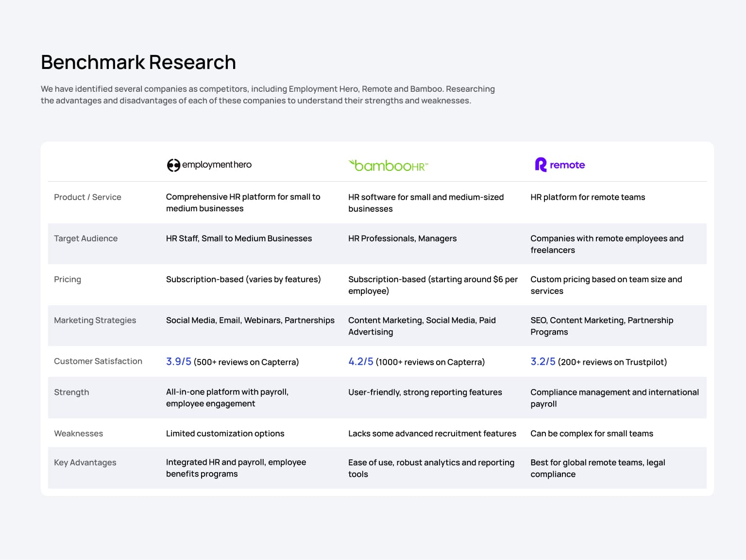746x560 pixels.
Task: Click 'Social Media, Email, Webinars, Partnerships'
Action: click(x=250, y=320)
